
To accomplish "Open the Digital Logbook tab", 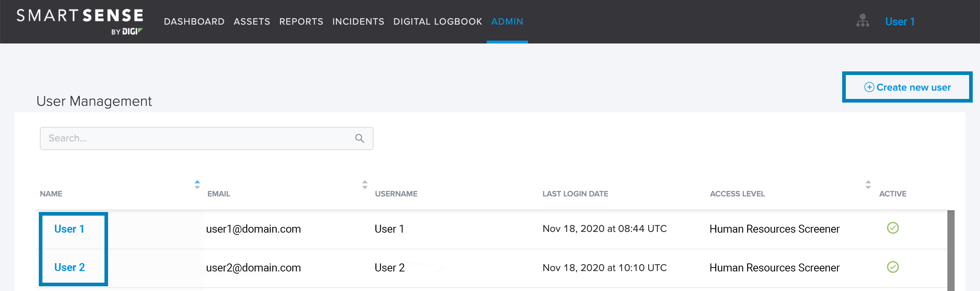I will click(x=437, y=22).
